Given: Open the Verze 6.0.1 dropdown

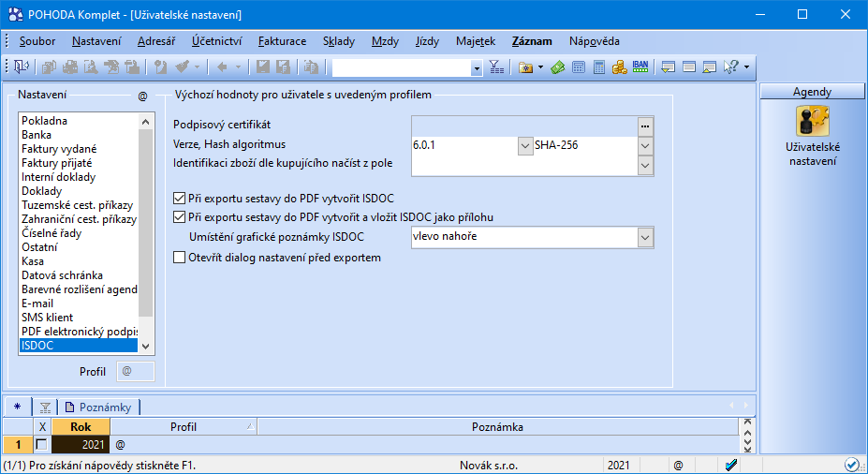Looking at the screenshot, I should (x=524, y=146).
